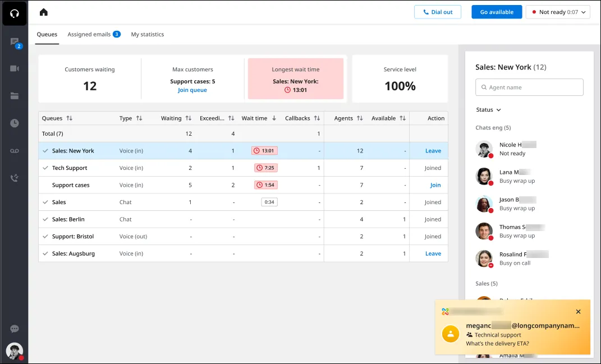Open the headset contact center icon
This screenshot has width=601, height=364.
tap(15, 14)
